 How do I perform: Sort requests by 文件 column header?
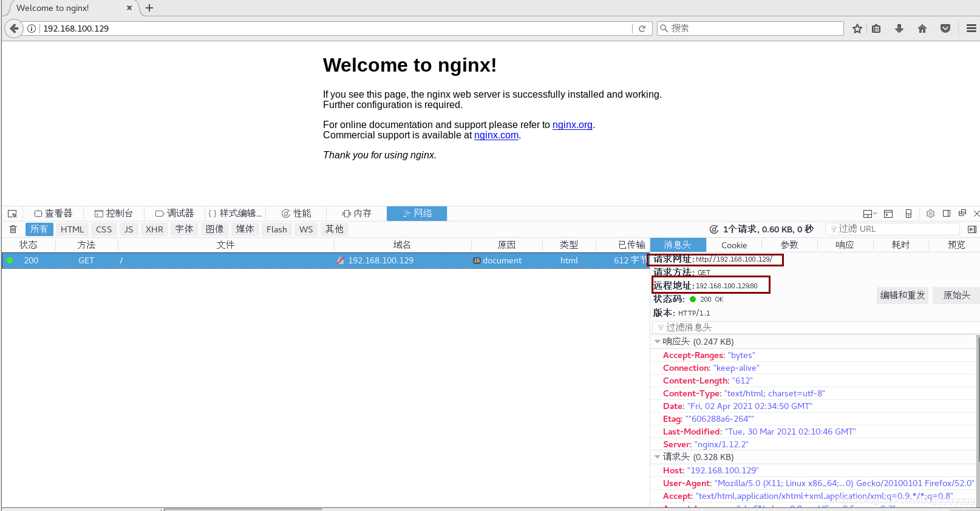[225, 245]
